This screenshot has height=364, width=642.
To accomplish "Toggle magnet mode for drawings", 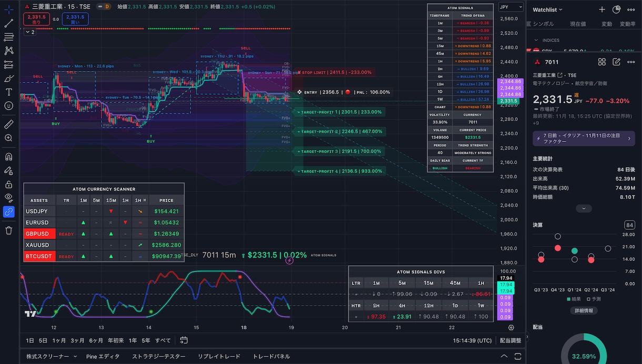I will coord(8,157).
